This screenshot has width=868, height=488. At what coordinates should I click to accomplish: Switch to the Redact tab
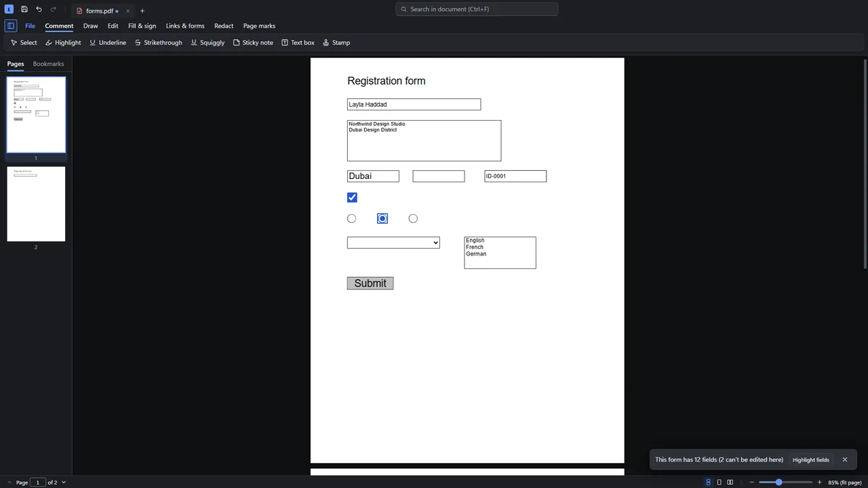coord(224,26)
